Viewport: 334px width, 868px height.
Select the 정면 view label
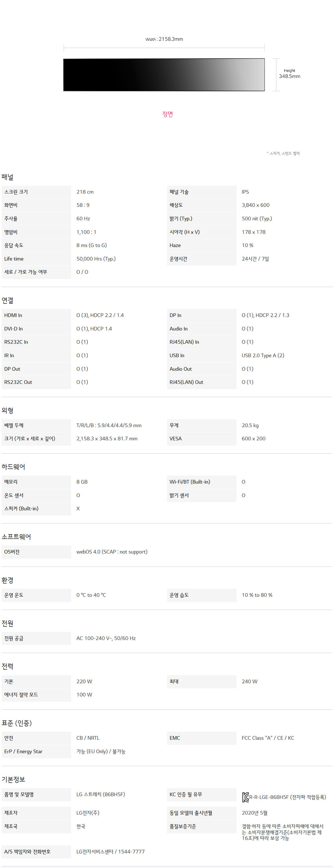pos(167,114)
